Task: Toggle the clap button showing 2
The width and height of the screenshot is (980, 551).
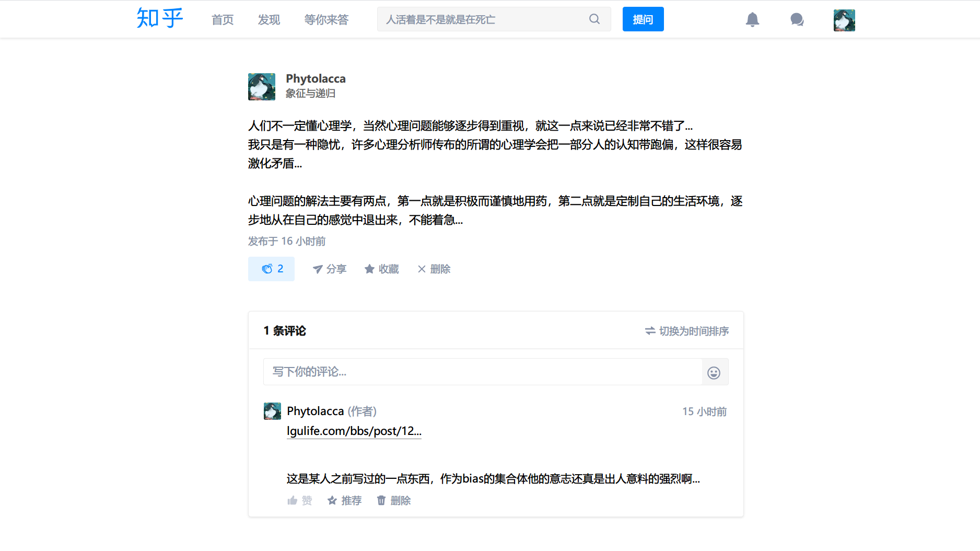Action: pos(271,269)
